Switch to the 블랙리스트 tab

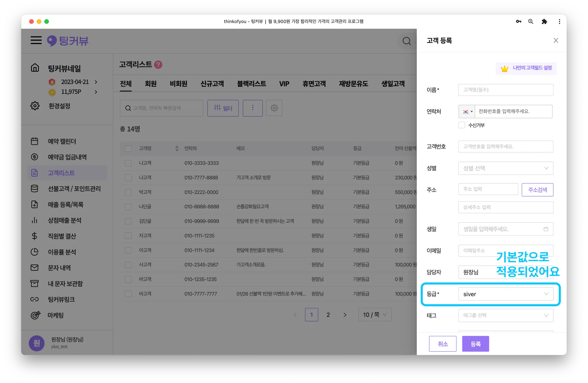point(251,84)
